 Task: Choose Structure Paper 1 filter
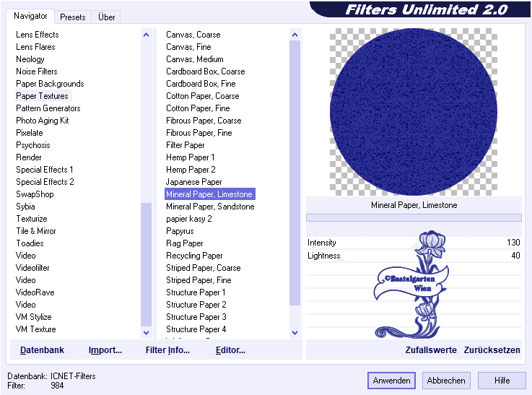click(196, 292)
